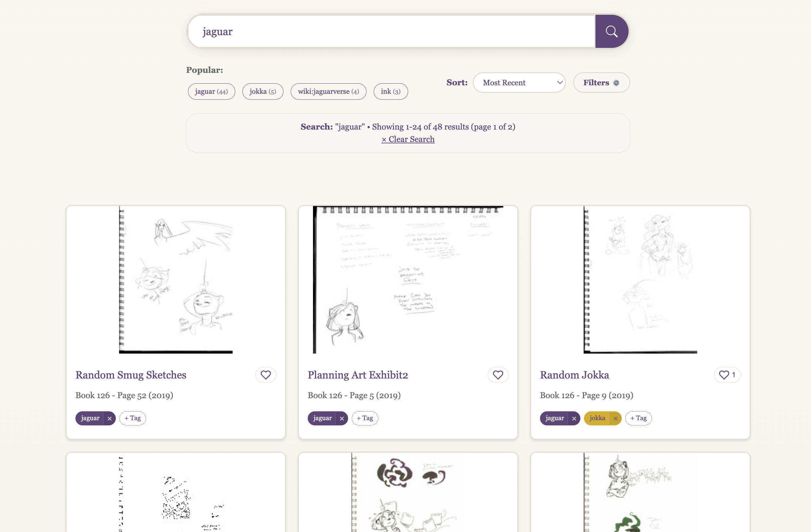Viewport: 811px width, 532px height.
Task: Like Planning Art Exhibit2 via the heart icon
Action: pyautogui.click(x=498, y=375)
